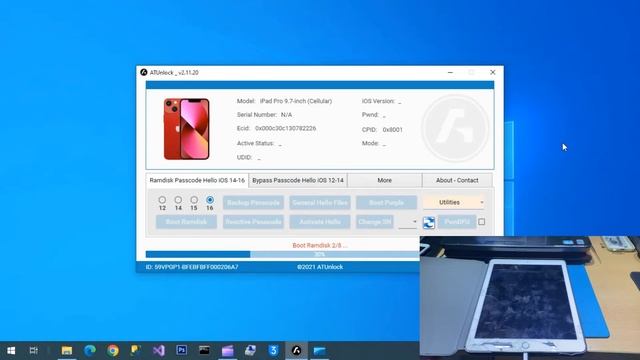The width and height of the screenshot is (640, 360).
Task: Open Visual Studio from the taskbar
Action: tap(159, 351)
